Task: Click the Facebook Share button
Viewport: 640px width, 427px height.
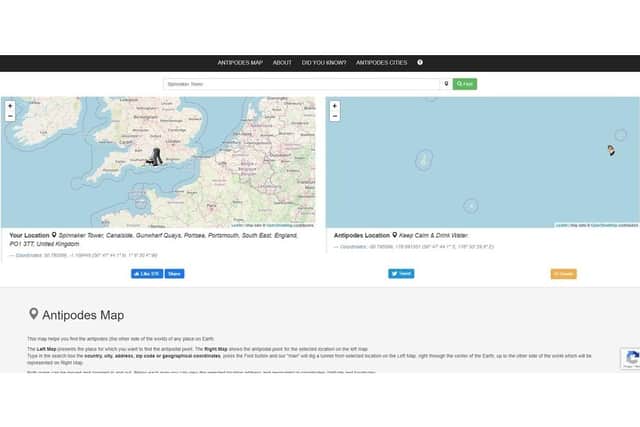Action: click(x=174, y=274)
